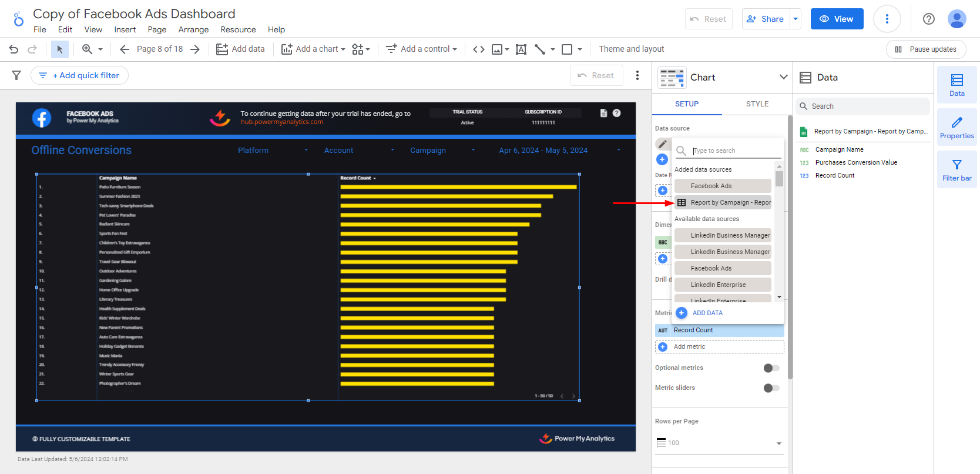Expand the Rows per Page dropdown

(720, 443)
